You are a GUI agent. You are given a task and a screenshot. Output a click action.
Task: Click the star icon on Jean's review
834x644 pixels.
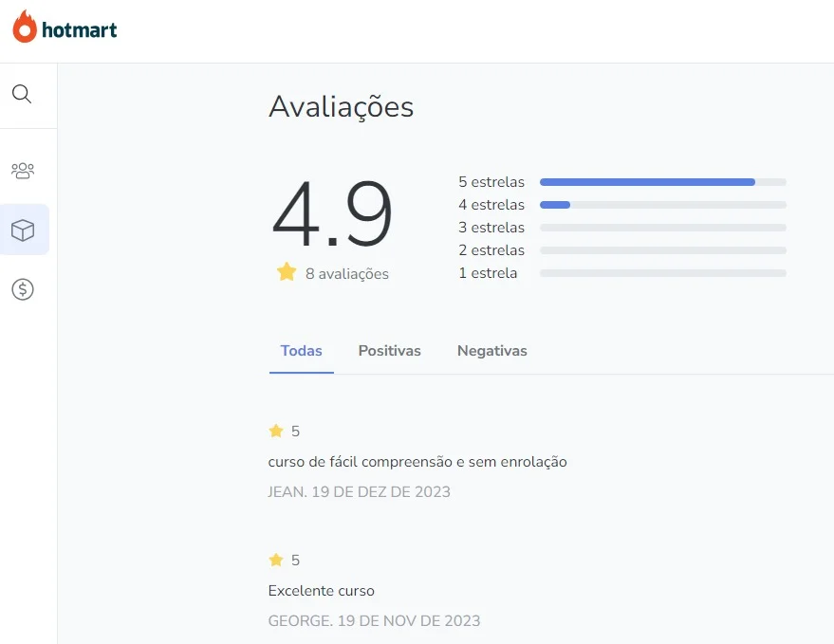tap(276, 431)
